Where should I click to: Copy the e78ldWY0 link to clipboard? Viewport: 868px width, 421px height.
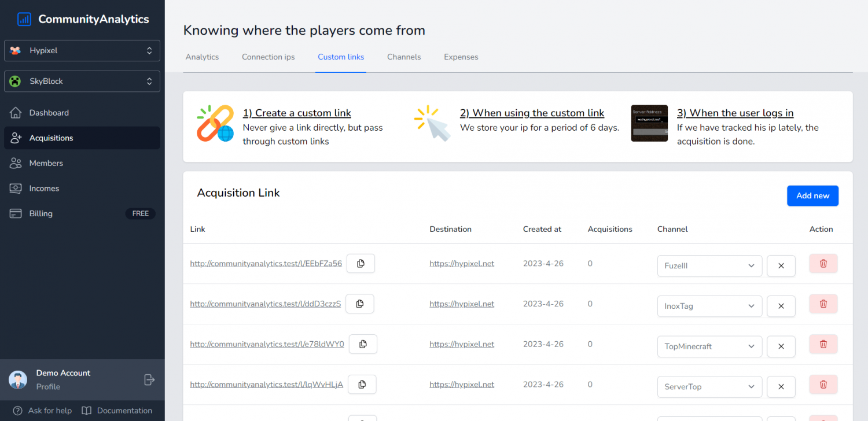click(x=363, y=344)
